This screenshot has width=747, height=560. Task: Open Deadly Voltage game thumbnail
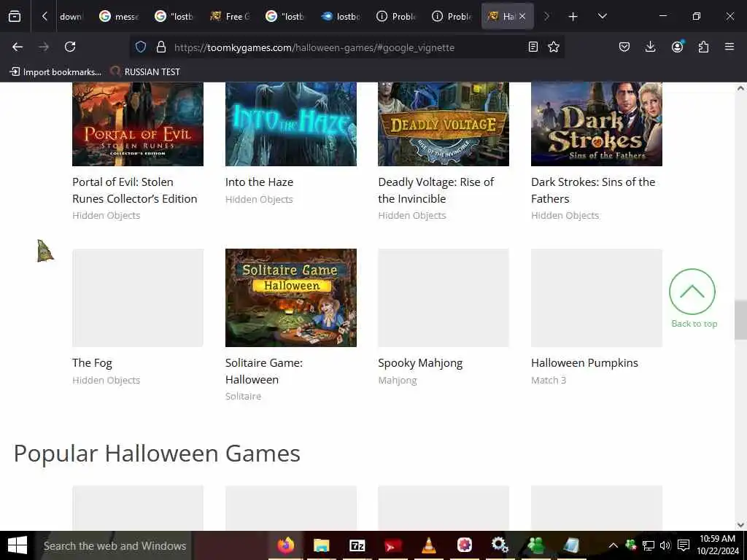click(444, 124)
